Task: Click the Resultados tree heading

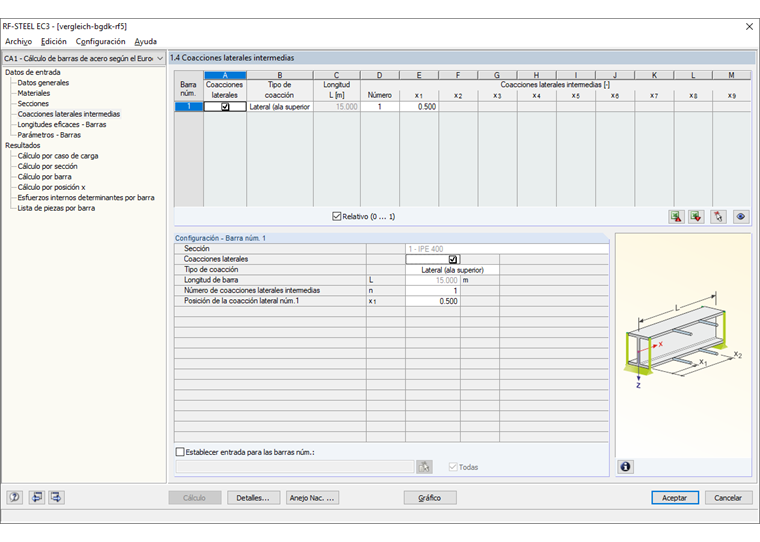Action: (23, 145)
